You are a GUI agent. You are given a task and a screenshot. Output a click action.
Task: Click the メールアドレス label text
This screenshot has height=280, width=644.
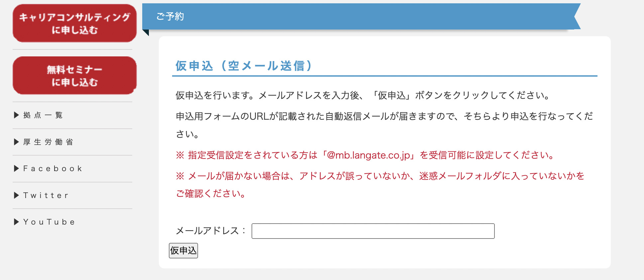211,231
